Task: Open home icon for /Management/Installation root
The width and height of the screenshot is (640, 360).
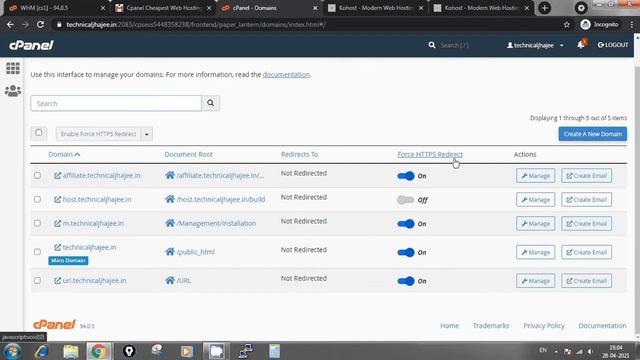Action: [170, 223]
